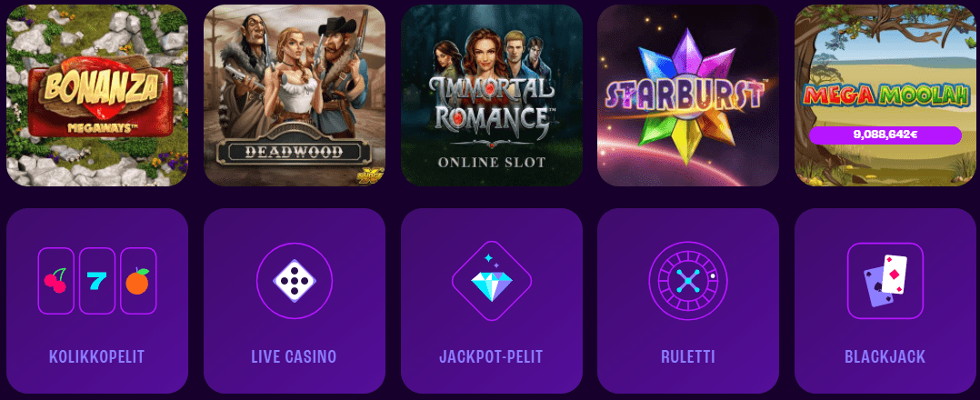Go to Live Casino category
Image resolution: width=980 pixels, height=400 pixels.
point(295,357)
